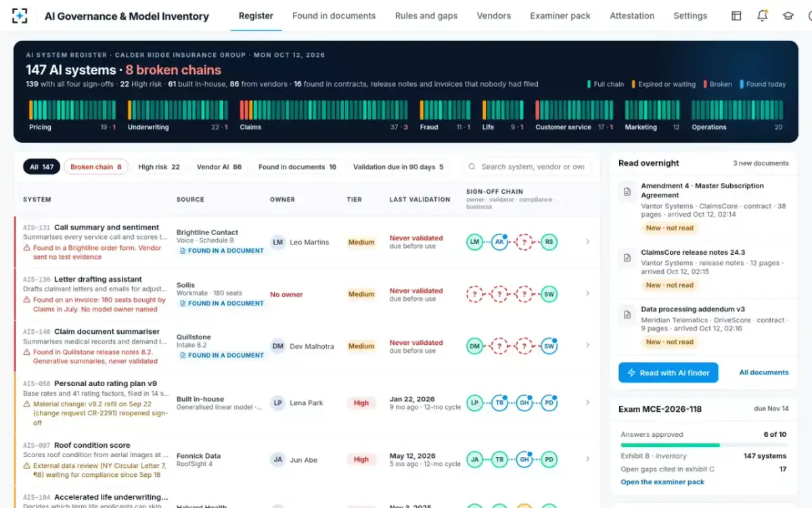Sort by the System column header
This screenshot has width=812, height=508.
(37, 200)
